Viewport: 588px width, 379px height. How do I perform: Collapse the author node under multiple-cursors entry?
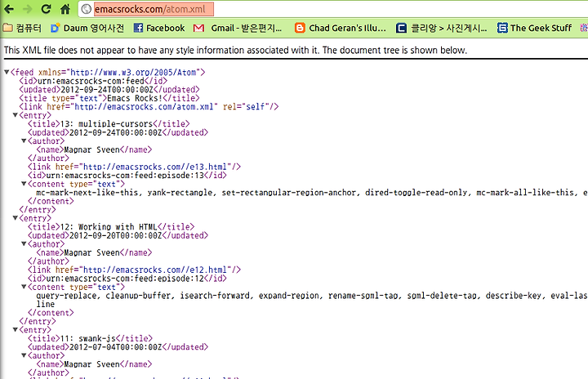click(24, 140)
